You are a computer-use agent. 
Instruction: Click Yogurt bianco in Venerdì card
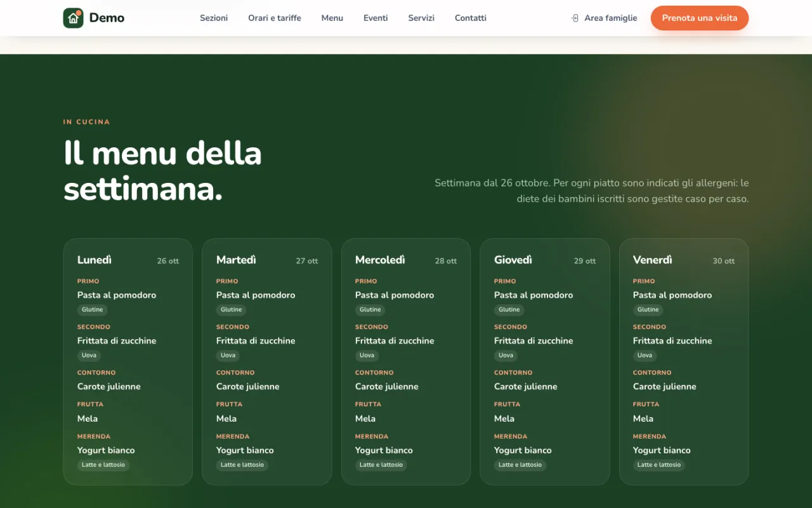662,450
